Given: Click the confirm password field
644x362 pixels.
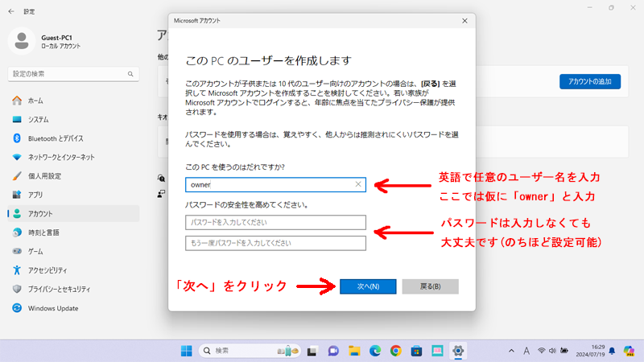Looking at the screenshot, I should click(x=275, y=243).
